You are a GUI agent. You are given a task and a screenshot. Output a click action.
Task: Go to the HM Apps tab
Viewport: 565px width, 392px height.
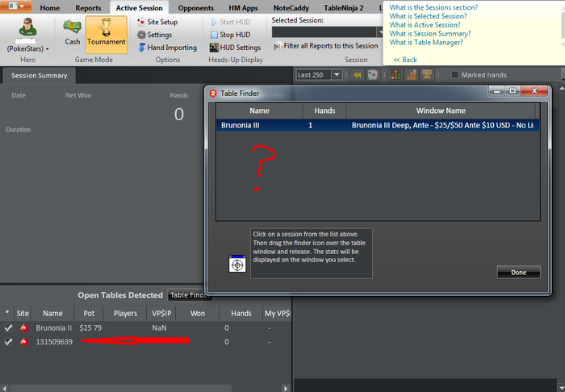(x=243, y=7)
